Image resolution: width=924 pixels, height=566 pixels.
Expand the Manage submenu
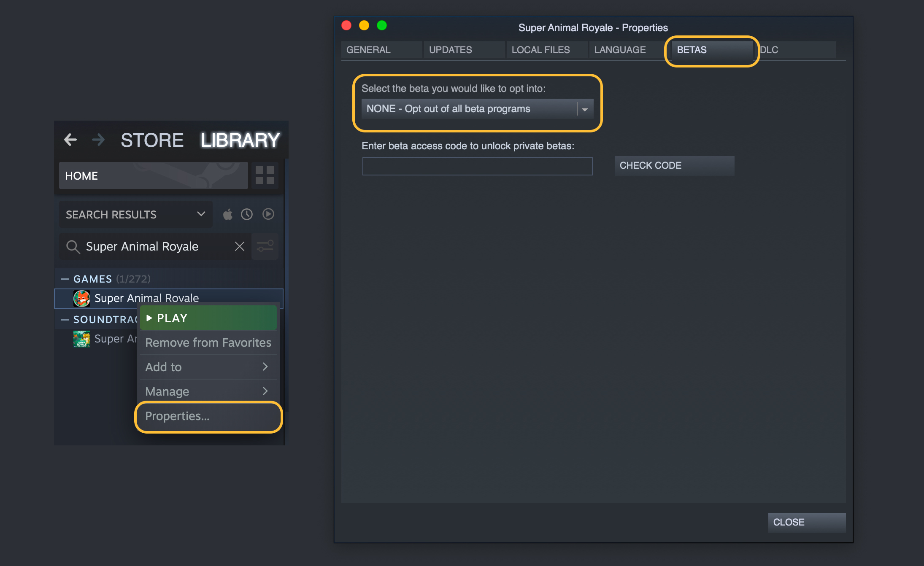(x=208, y=391)
